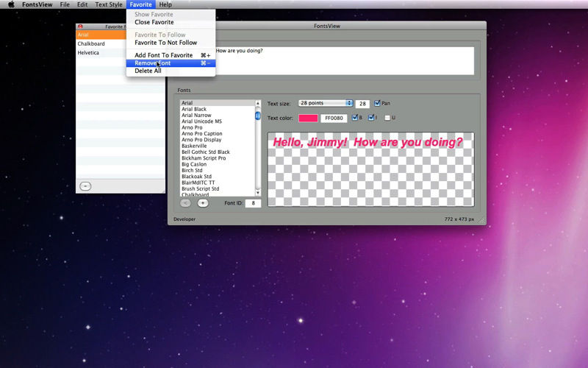Click the text preview canvas

[x=370, y=169]
